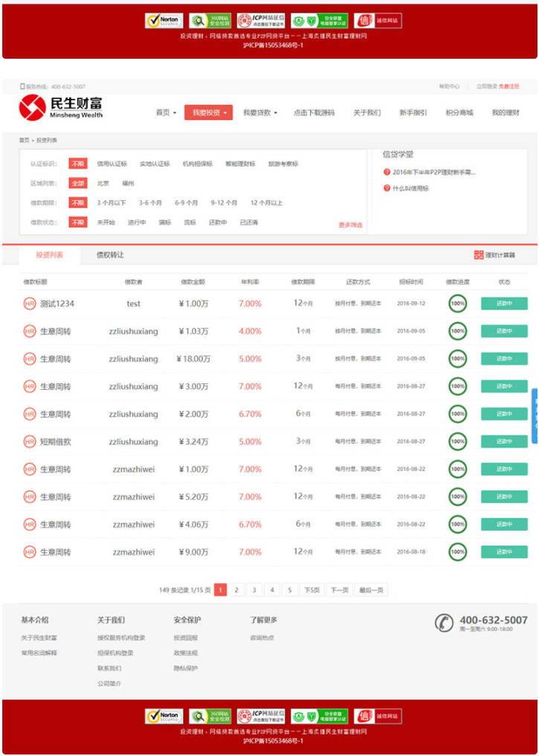Image resolution: width=539 pixels, height=756 pixels.
Task: Filter loan term 3-6个月
Action: [x=150, y=203]
